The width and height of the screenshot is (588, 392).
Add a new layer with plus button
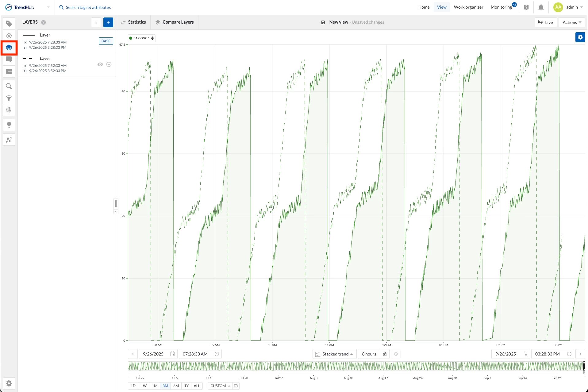coord(108,22)
